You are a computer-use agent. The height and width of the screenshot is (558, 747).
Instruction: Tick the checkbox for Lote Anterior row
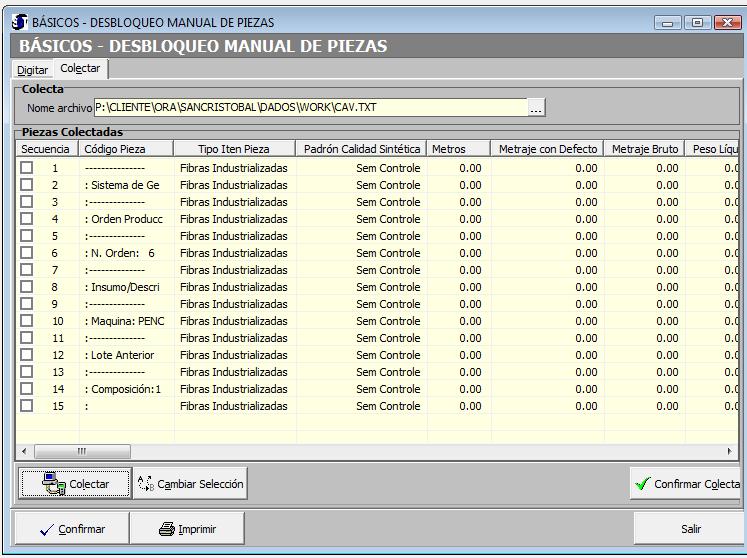coord(27,355)
